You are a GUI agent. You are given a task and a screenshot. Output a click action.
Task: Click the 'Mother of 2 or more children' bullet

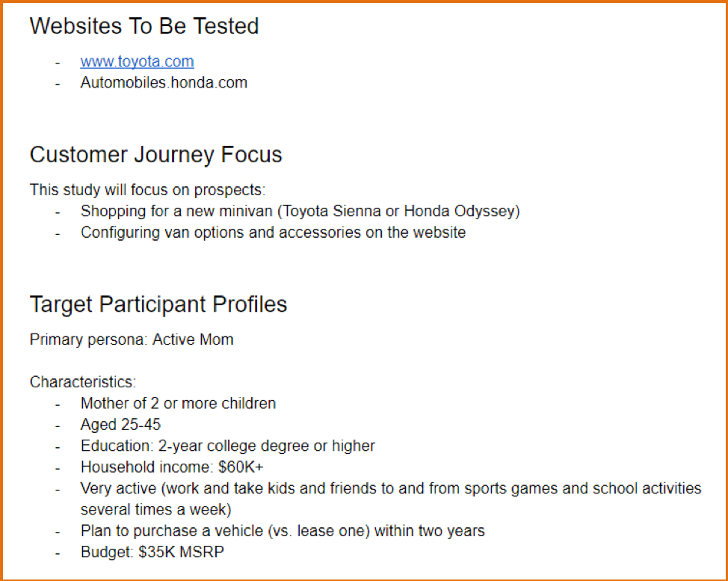point(178,403)
